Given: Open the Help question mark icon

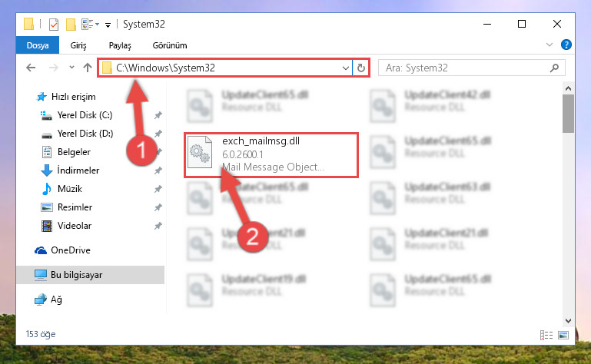Looking at the screenshot, I should tap(566, 45).
